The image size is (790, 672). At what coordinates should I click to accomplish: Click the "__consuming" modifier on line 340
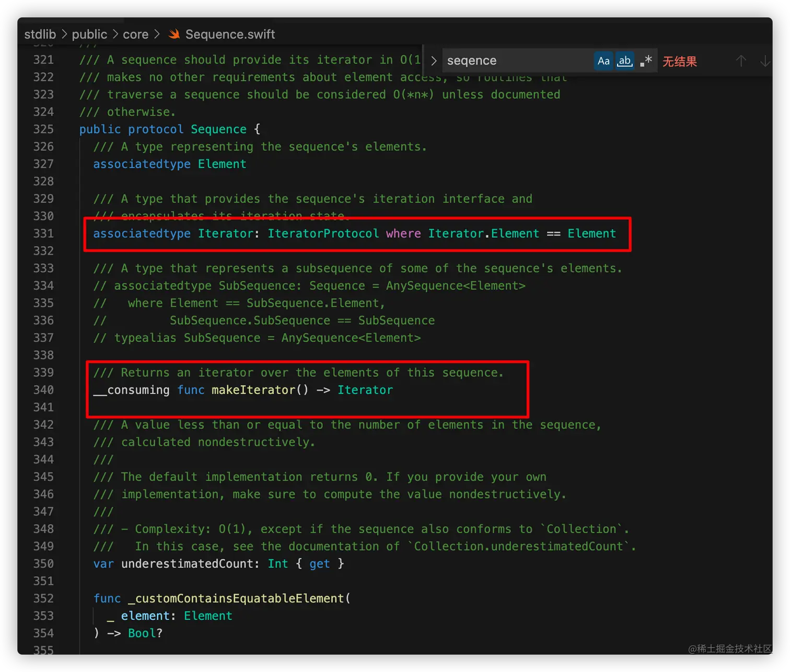131,390
